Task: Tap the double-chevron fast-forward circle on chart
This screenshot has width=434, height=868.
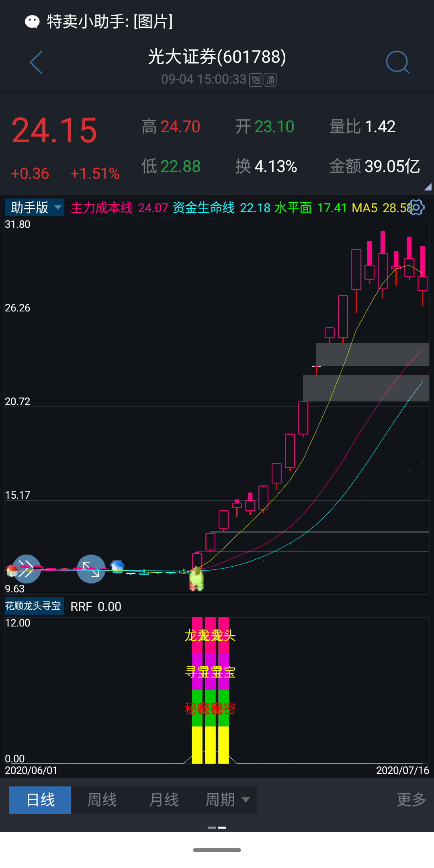Action: point(27,569)
